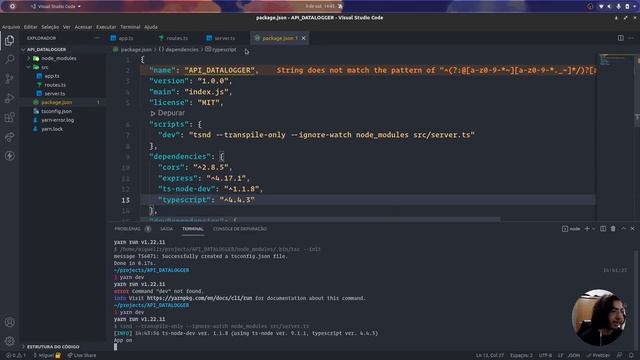Open the Live Share activity bar icon
Viewport: 640px width, 360px height.
pos(9,137)
